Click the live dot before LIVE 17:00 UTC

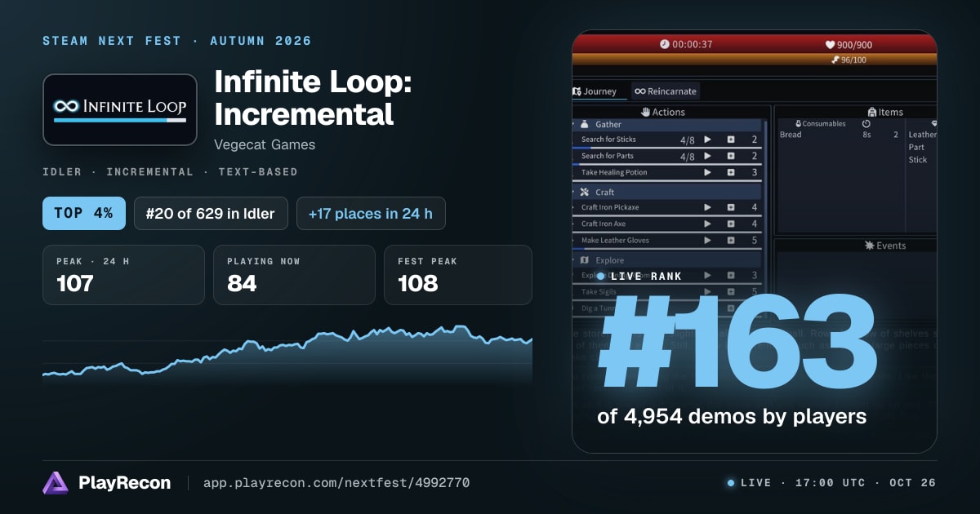pos(731,483)
